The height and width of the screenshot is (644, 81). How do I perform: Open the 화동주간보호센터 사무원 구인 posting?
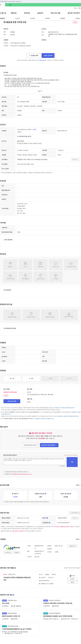[11, 616]
